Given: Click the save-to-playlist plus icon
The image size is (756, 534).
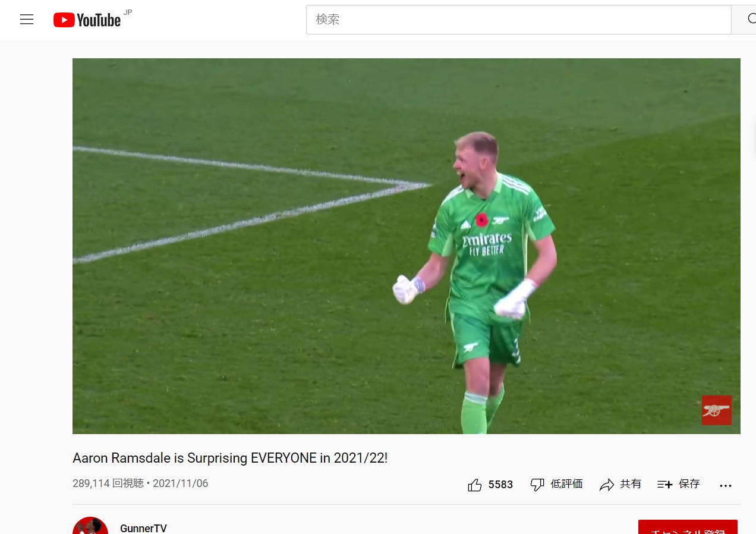Looking at the screenshot, I should click(x=665, y=485).
